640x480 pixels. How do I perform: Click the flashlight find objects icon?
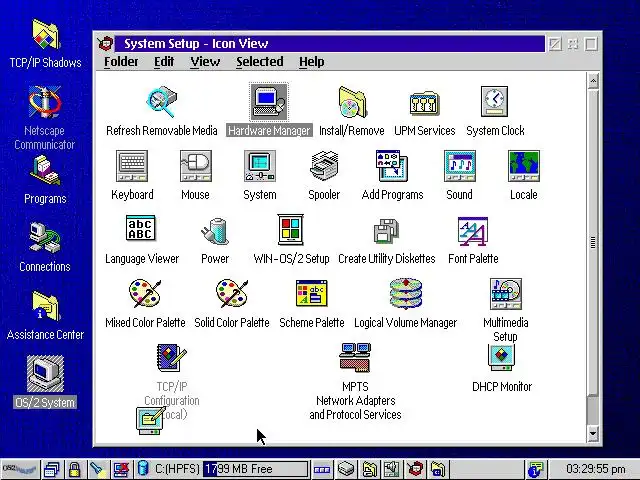[x=98, y=469]
